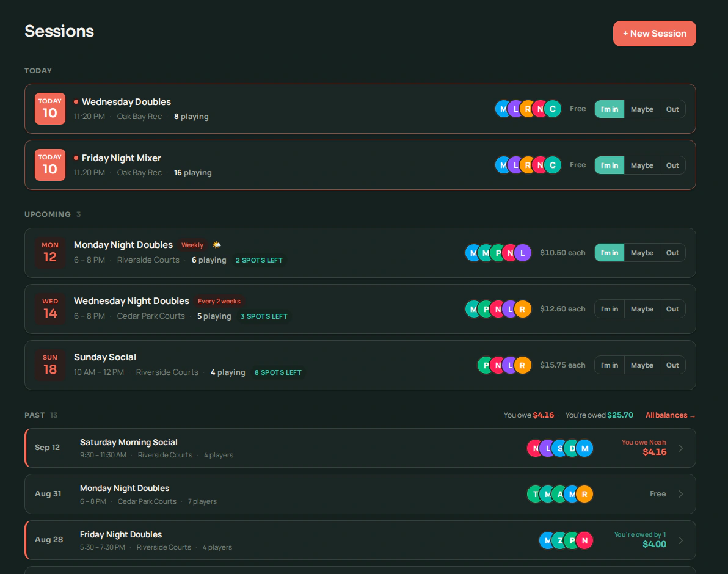Click the $10.50 each price
The image size is (728, 574).
562,252
